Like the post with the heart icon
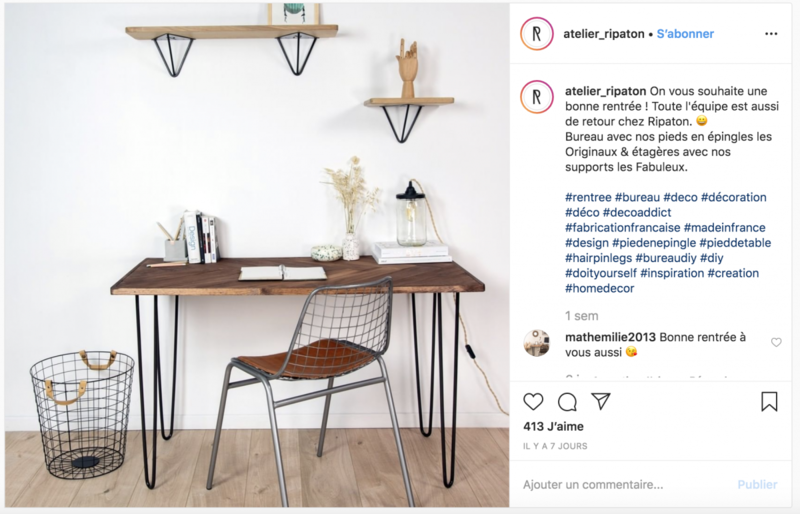800x514 pixels. coord(533,402)
